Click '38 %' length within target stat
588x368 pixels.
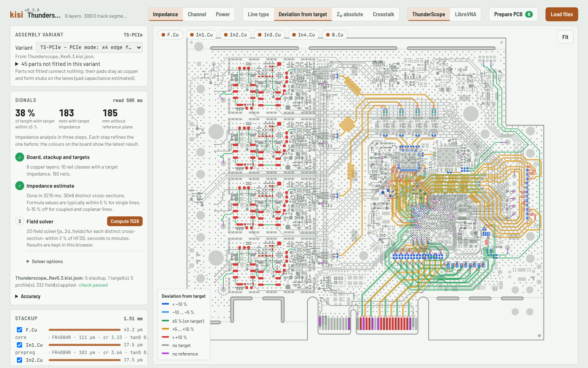[x=25, y=113]
